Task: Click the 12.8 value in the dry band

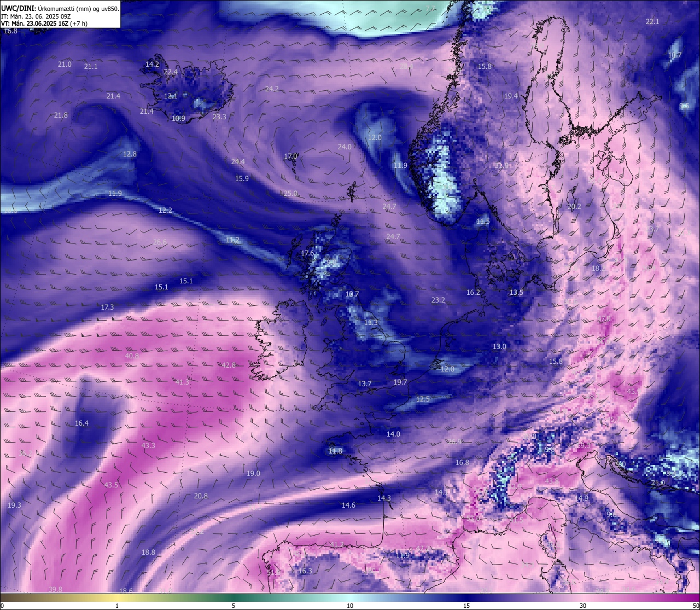Action: (x=130, y=154)
